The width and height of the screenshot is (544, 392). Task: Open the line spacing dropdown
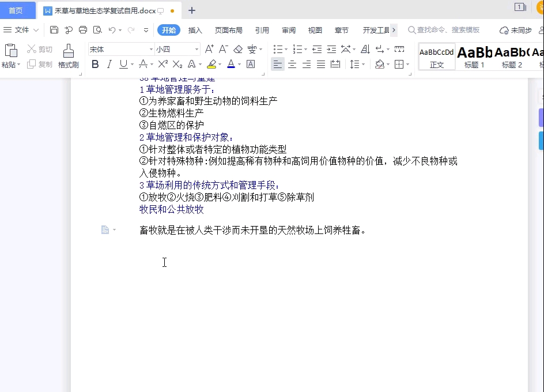[x=359, y=64]
